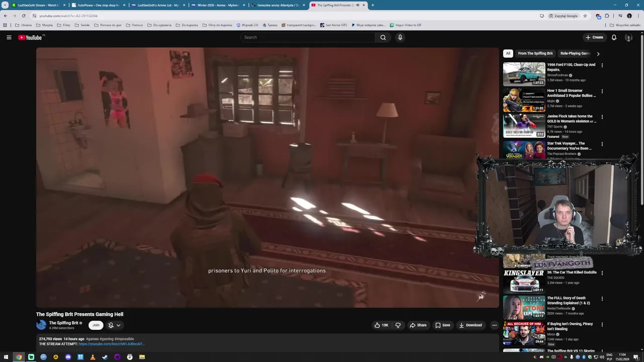Open the account avatar menu on YouTube

628,37
